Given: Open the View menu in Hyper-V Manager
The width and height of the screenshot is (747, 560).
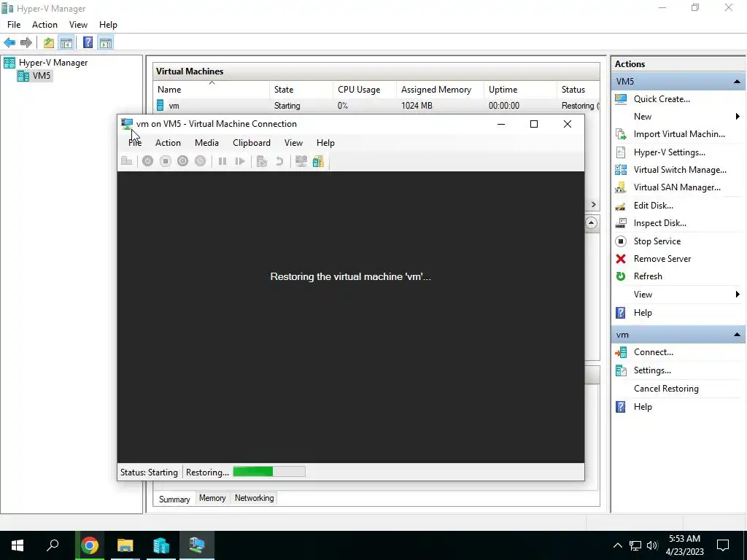Looking at the screenshot, I should 78,25.
